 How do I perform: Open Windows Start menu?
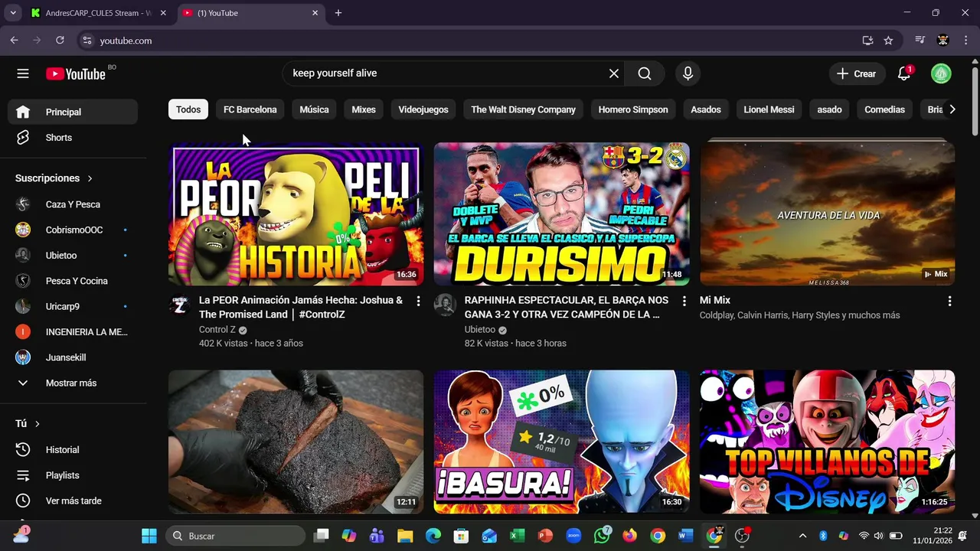point(149,536)
